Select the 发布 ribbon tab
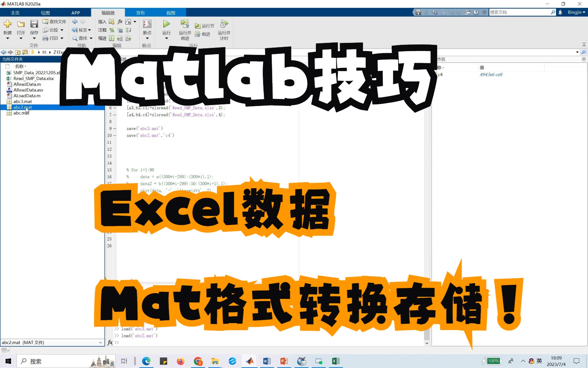The image size is (588, 368). (141, 12)
